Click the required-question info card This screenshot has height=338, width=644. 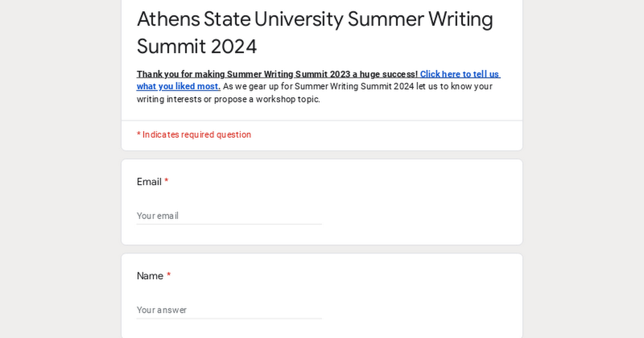pyautogui.click(x=322, y=135)
